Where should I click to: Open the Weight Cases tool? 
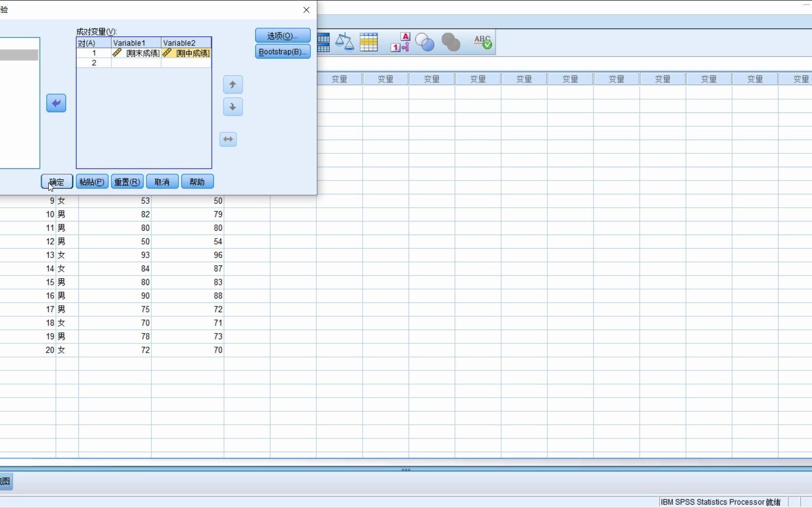click(345, 42)
